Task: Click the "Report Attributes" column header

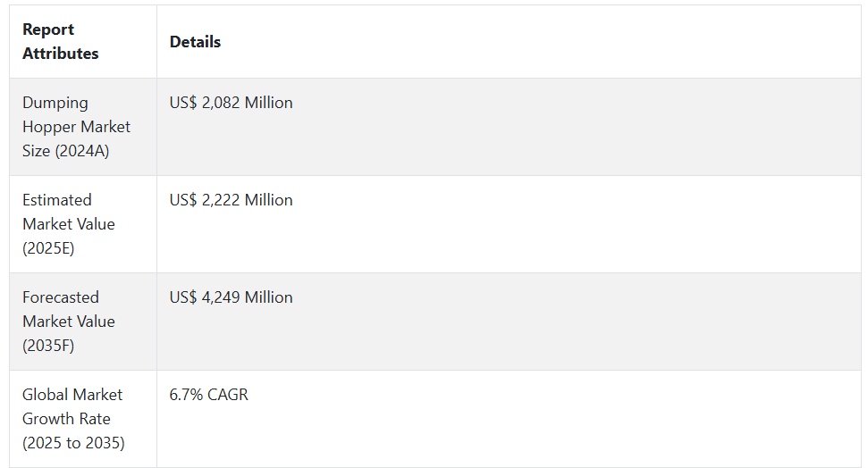Action: click(61, 41)
